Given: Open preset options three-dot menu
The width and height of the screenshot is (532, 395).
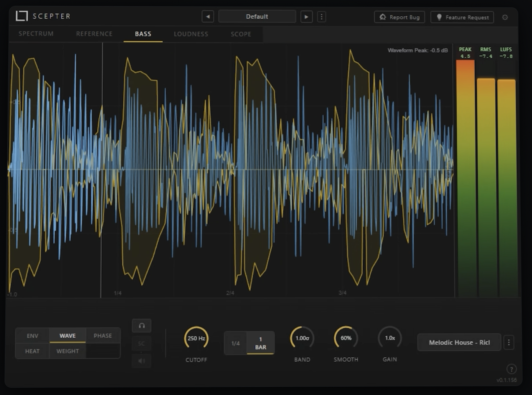Looking at the screenshot, I should click(x=321, y=17).
